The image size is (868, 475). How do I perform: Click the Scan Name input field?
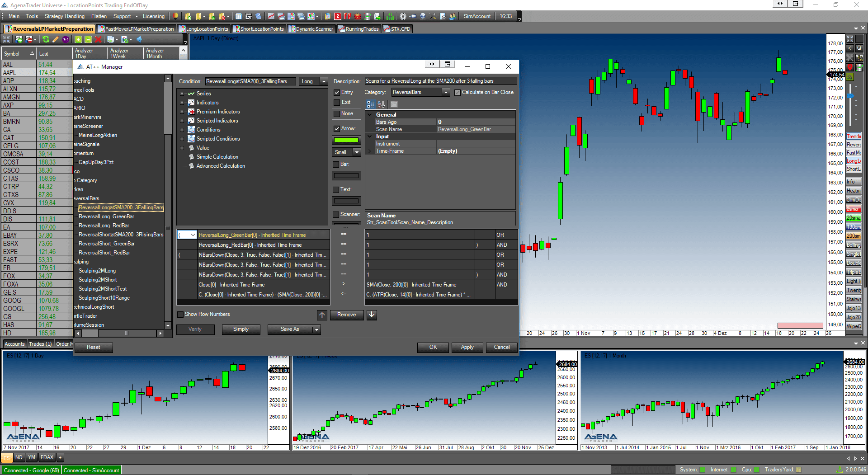(475, 129)
